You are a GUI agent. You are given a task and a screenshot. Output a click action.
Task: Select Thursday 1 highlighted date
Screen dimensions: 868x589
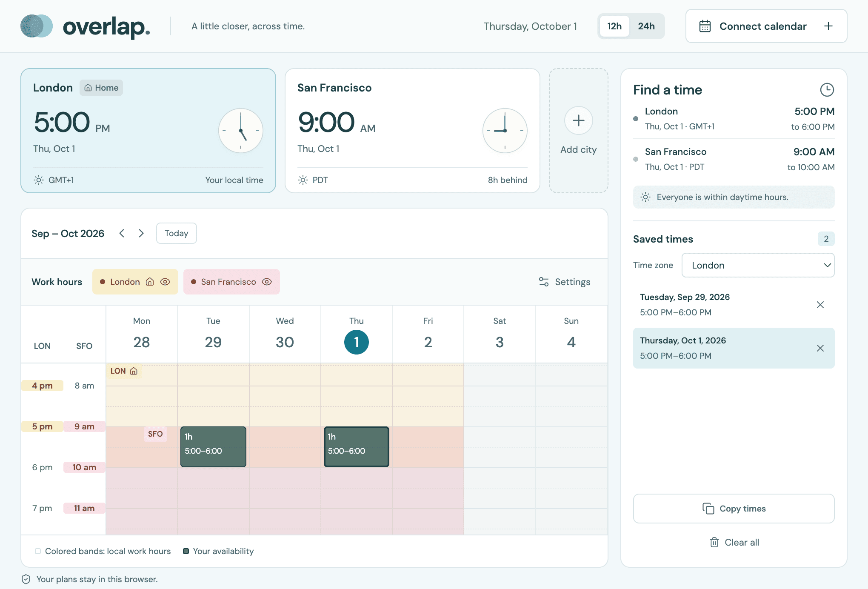tap(357, 342)
